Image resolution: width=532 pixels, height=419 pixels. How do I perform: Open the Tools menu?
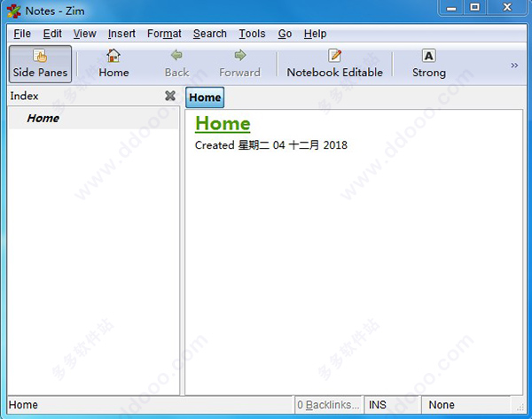click(252, 34)
